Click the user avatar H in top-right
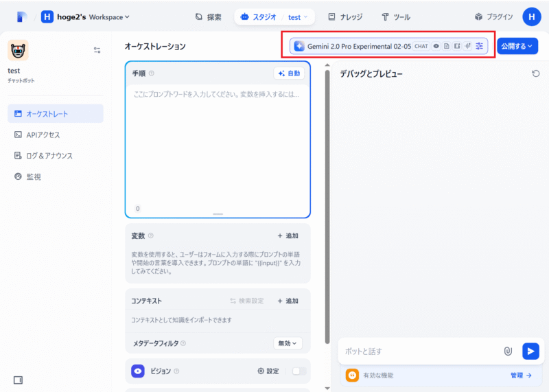 click(531, 16)
